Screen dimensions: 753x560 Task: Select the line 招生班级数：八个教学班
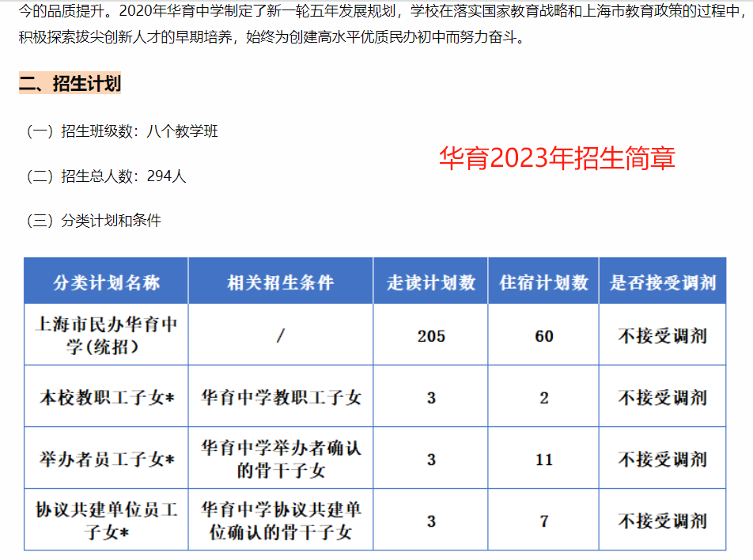tap(123, 131)
